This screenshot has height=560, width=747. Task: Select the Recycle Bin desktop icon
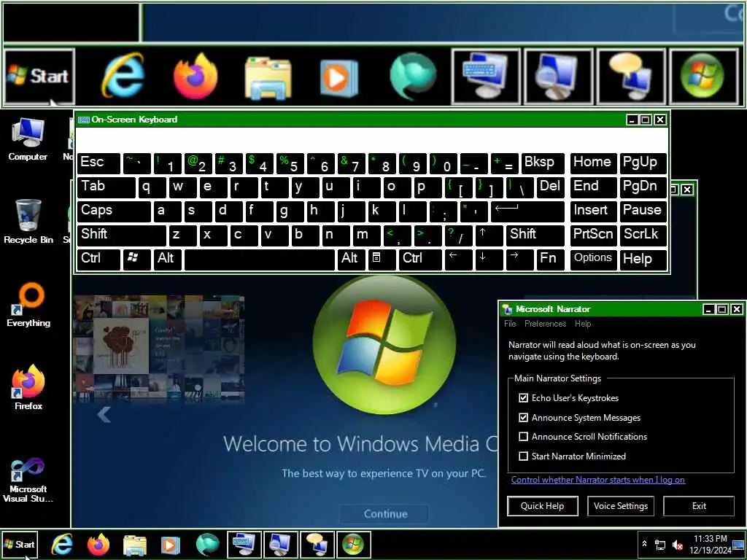click(28, 222)
